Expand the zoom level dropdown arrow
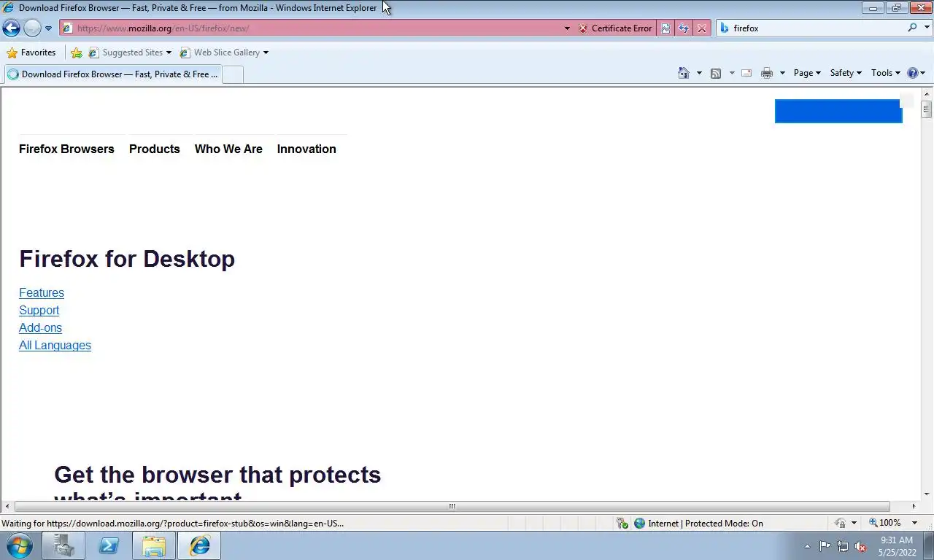934x560 pixels. (x=916, y=523)
